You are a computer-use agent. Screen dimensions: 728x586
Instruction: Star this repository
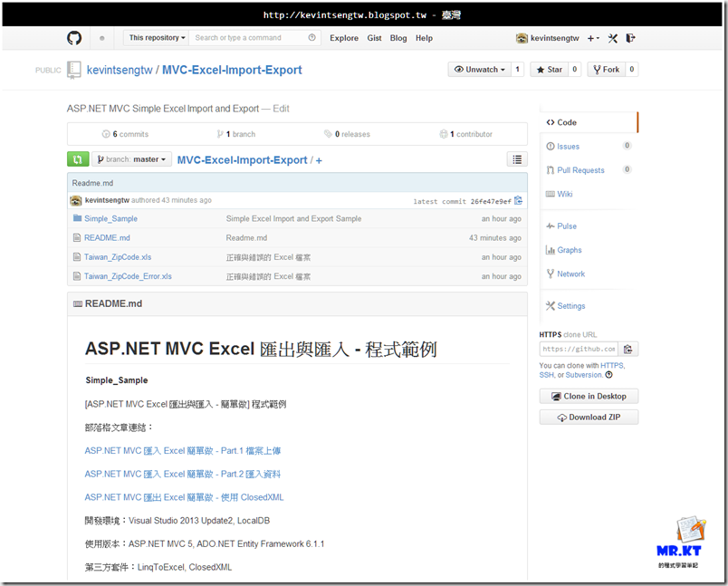pyautogui.click(x=550, y=69)
